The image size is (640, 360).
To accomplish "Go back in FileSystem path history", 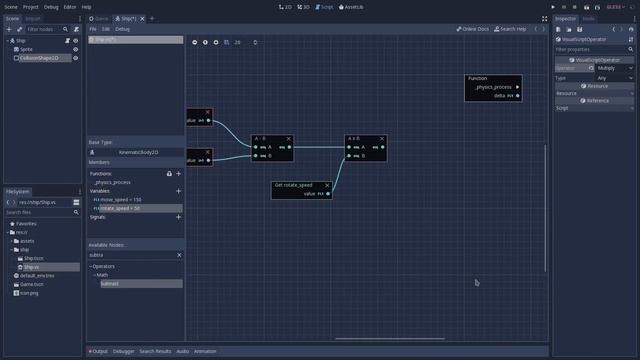I will 8,202.
